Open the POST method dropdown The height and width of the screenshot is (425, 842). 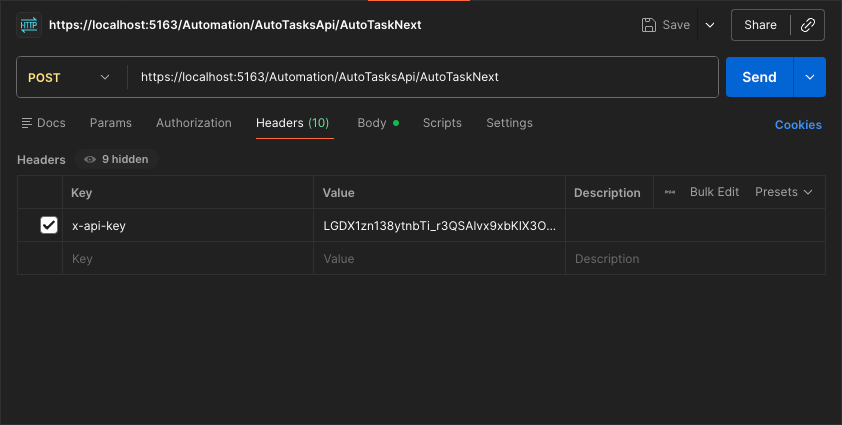pos(69,77)
